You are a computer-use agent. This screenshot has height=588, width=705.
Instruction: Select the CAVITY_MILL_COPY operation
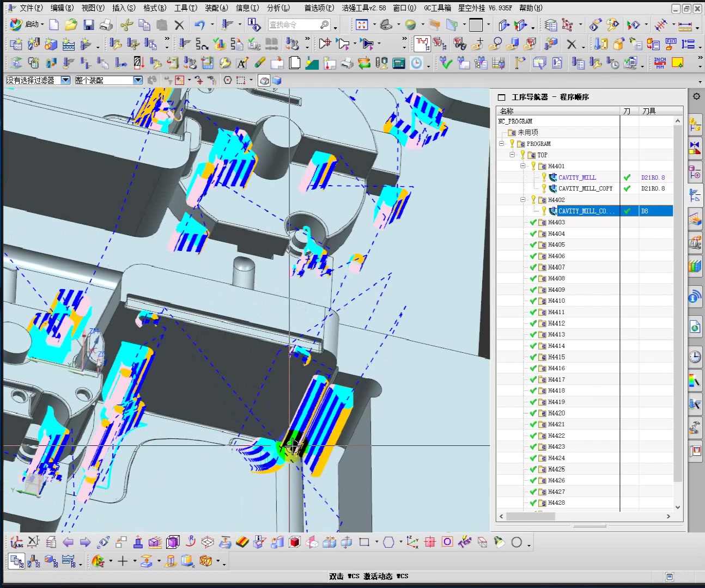pos(585,188)
